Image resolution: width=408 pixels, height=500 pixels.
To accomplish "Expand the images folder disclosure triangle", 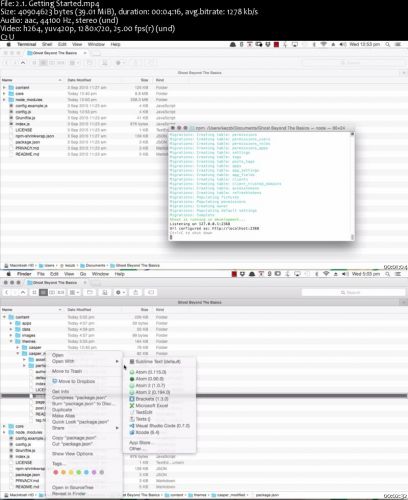I will point(11,335).
